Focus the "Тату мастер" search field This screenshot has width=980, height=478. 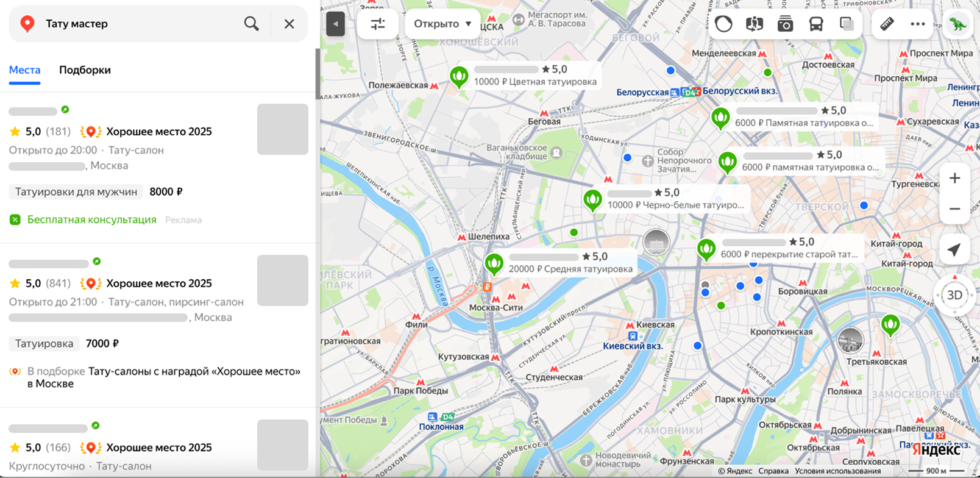click(140, 24)
